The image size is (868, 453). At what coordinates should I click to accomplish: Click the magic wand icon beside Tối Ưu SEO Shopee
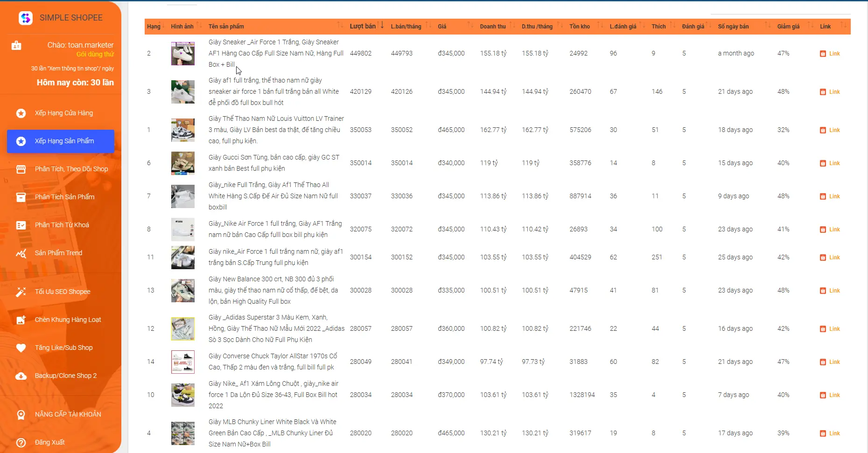(21, 292)
